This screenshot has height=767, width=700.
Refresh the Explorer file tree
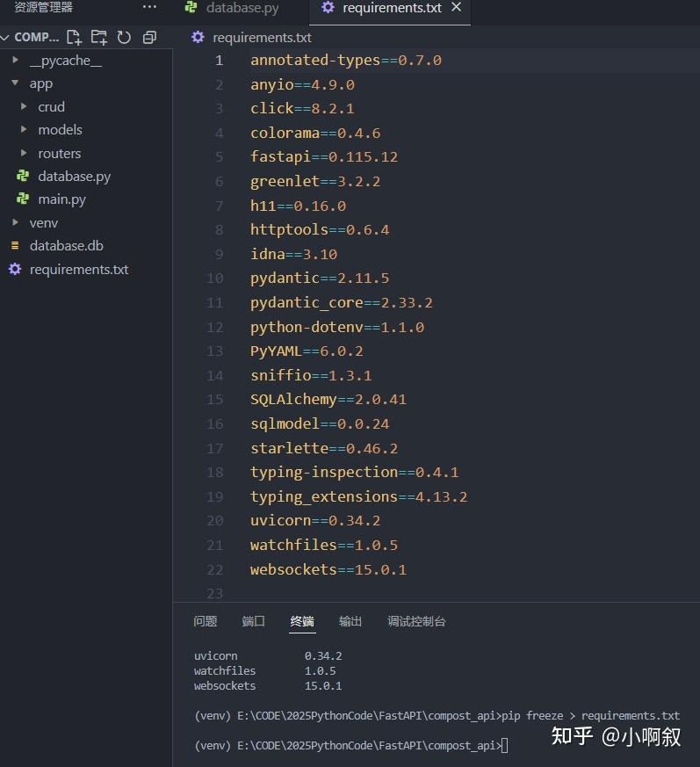pyautogui.click(x=124, y=37)
